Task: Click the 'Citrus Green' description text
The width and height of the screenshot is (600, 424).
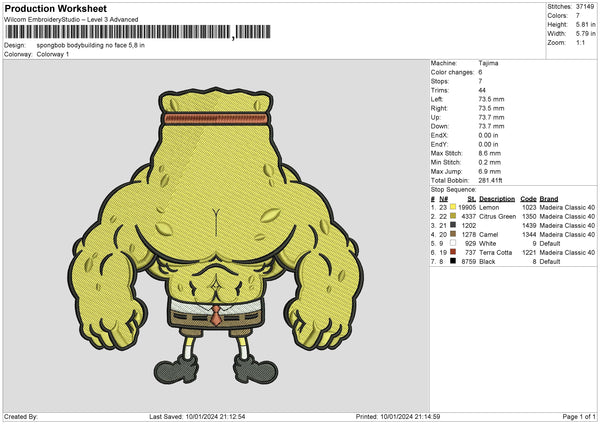Action: (x=497, y=217)
